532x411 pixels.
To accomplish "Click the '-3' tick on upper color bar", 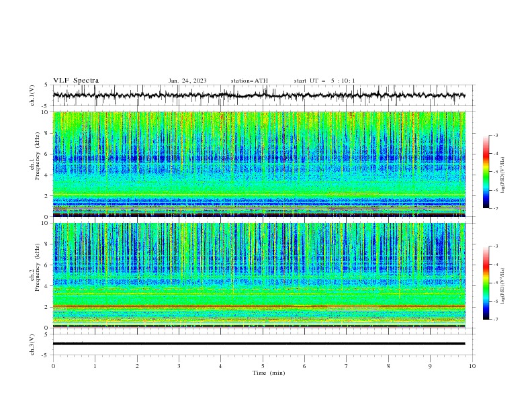I will [496, 135].
